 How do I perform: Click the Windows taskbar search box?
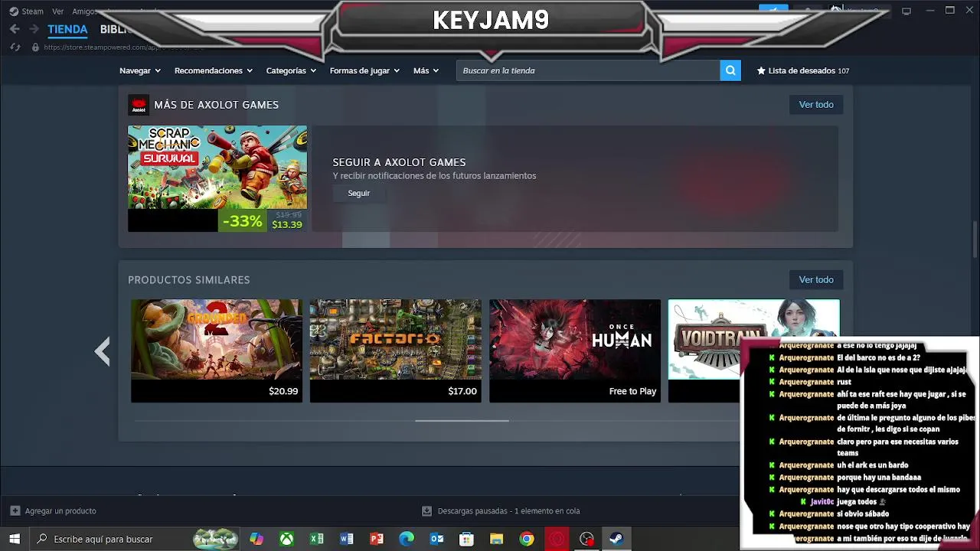tap(136, 539)
